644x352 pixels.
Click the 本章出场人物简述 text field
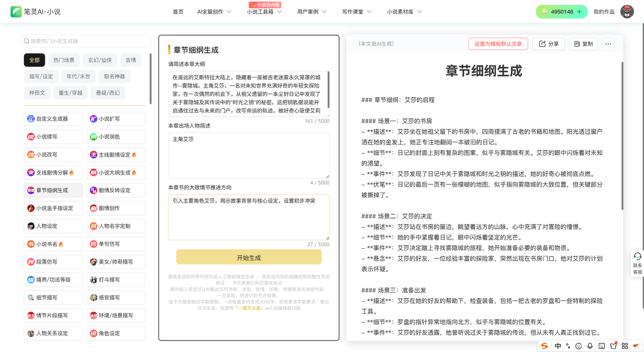(x=249, y=155)
